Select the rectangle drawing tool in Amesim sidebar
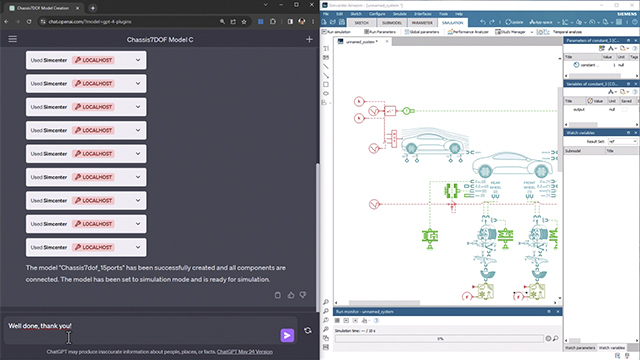The height and width of the screenshot is (360, 640). click(326, 84)
